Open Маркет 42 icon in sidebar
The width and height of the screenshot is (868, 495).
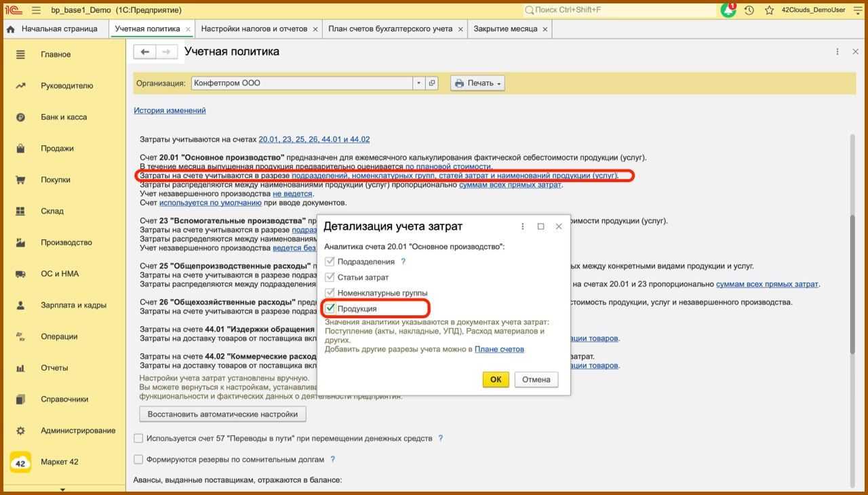point(20,462)
